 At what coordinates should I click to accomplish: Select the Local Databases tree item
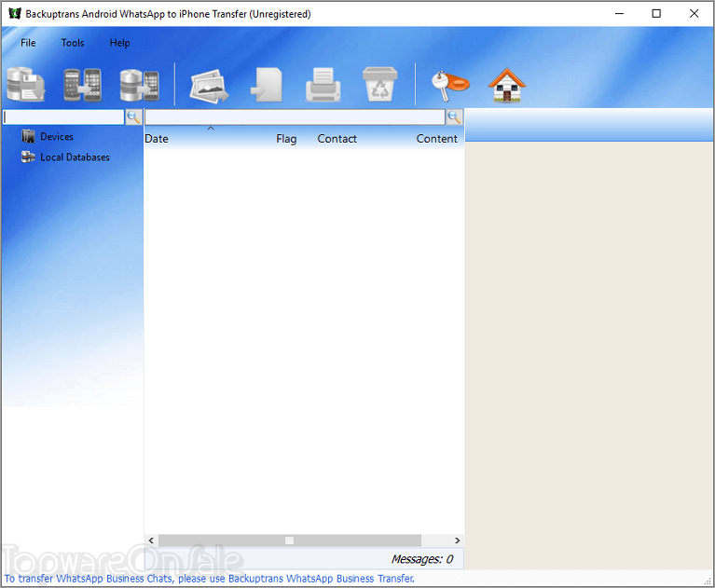tap(75, 157)
